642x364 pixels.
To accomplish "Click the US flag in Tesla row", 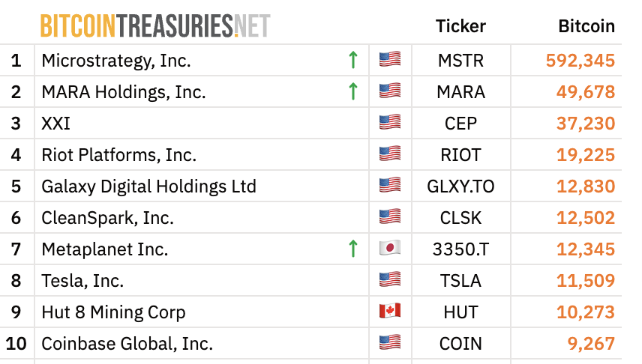I will (390, 279).
